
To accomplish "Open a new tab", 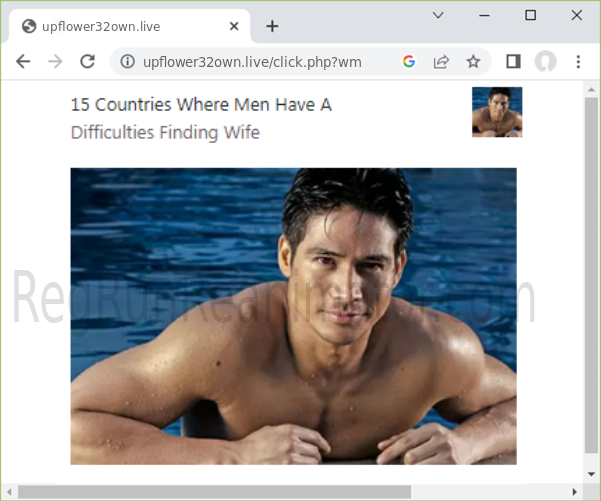I will click(272, 26).
